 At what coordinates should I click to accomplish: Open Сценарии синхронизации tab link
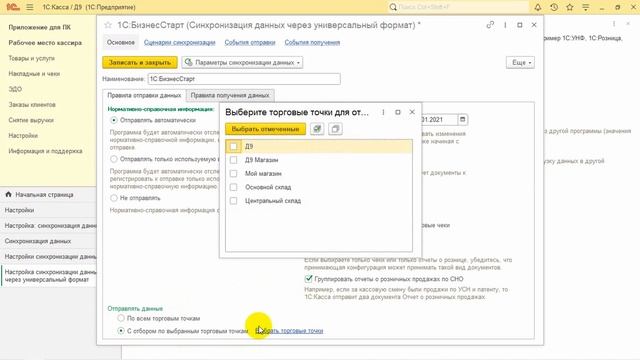[x=180, y=42]
